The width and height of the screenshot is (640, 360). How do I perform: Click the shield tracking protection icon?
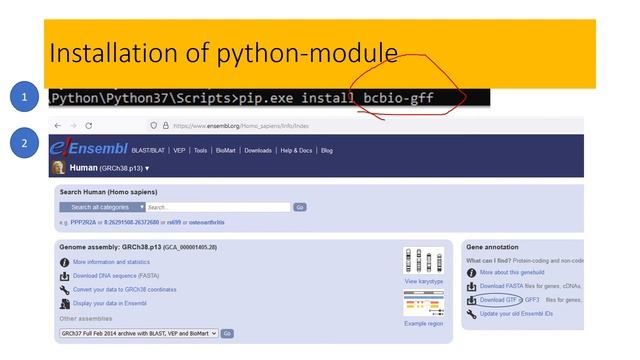pyautogui.click(x=153, y=126)
